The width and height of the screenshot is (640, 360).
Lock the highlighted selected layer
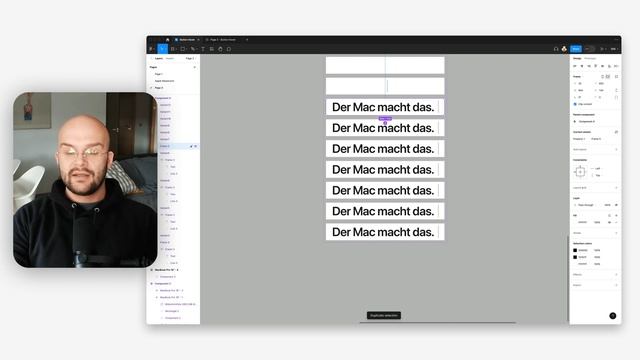[x=191, y=146]
